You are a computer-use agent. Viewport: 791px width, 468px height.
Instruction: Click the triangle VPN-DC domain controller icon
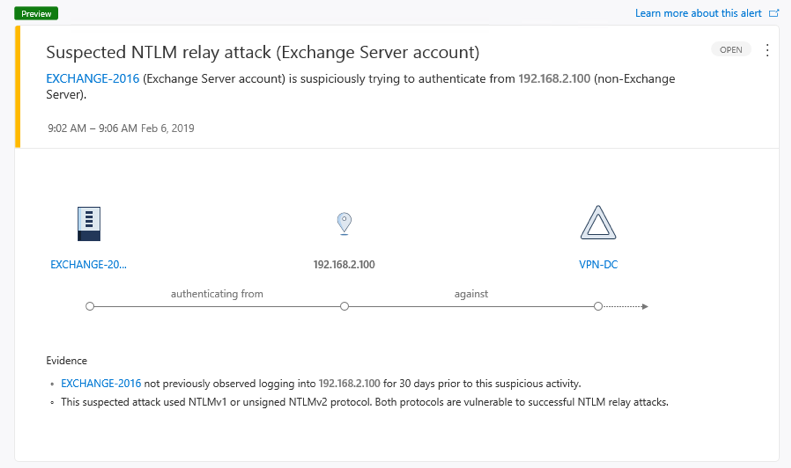click(598, 222)
